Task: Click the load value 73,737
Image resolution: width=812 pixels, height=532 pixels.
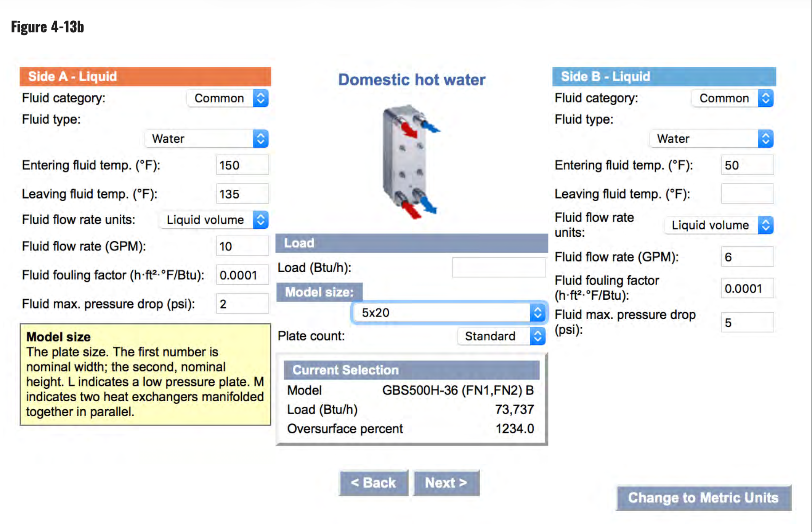Action: pos(514,409)
